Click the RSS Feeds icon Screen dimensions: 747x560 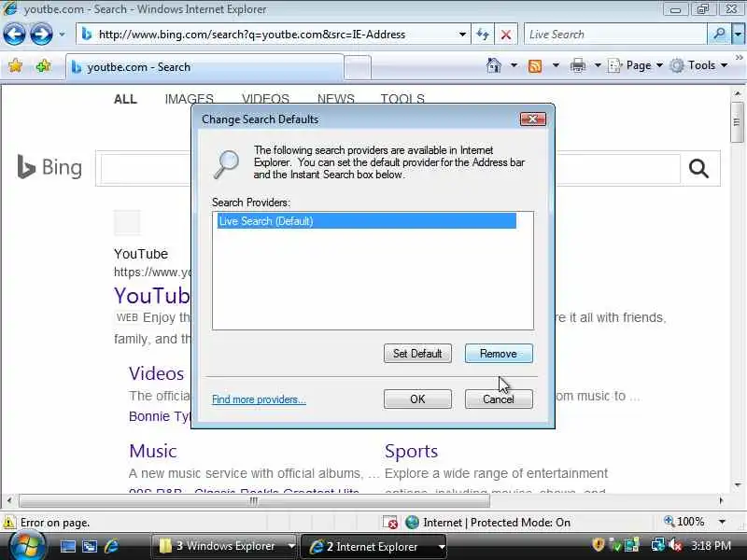point(535,65)
